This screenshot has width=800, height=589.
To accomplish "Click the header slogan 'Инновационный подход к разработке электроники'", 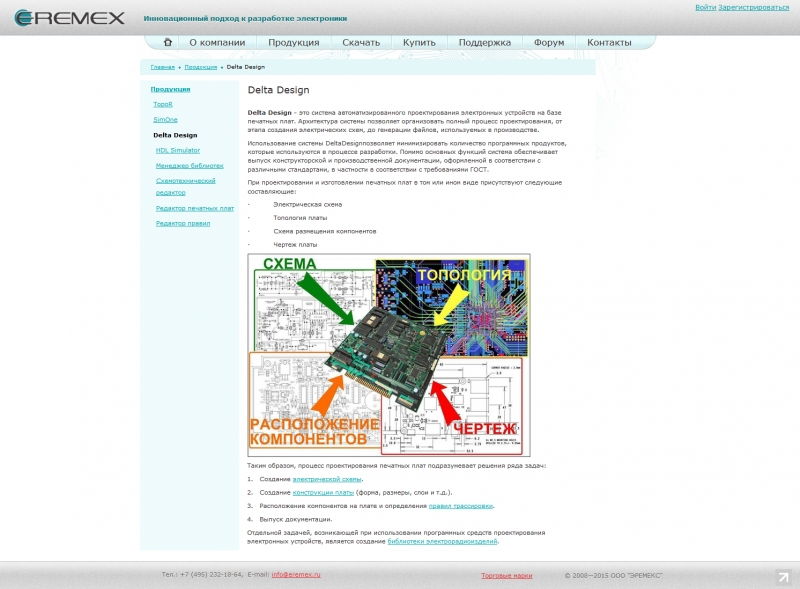I will 245,18.
